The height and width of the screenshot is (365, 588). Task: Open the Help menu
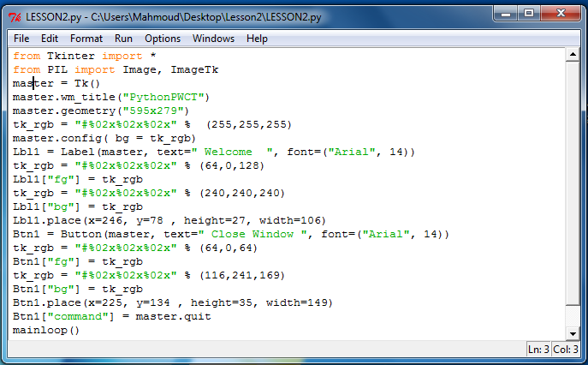coord(257,39)
